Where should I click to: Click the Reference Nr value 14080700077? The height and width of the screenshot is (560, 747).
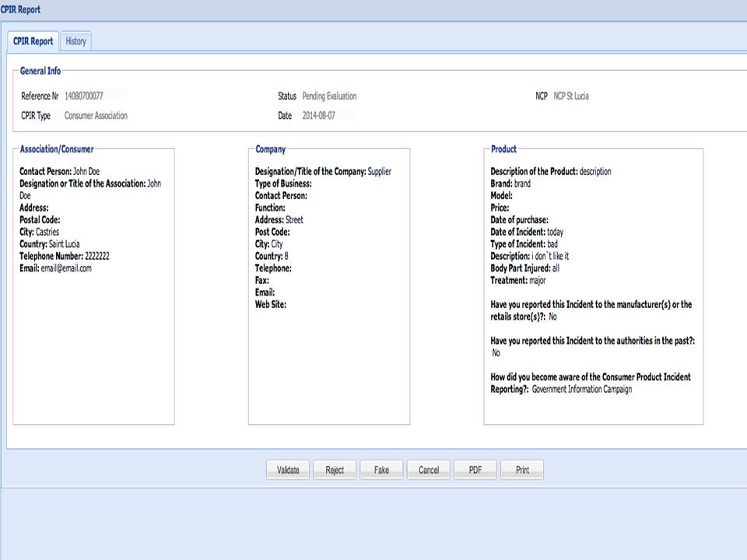pos(84,96)
